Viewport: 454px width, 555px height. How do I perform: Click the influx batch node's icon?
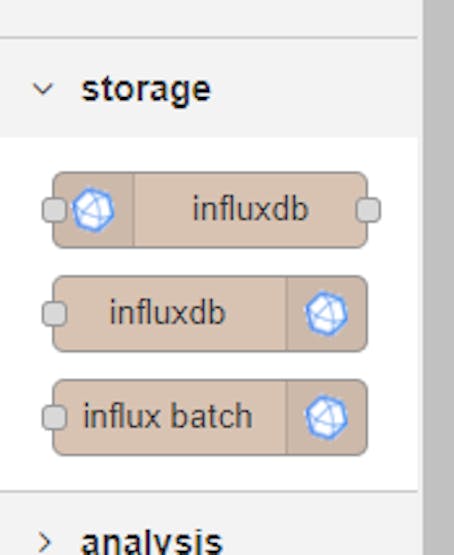coord(326,417)
